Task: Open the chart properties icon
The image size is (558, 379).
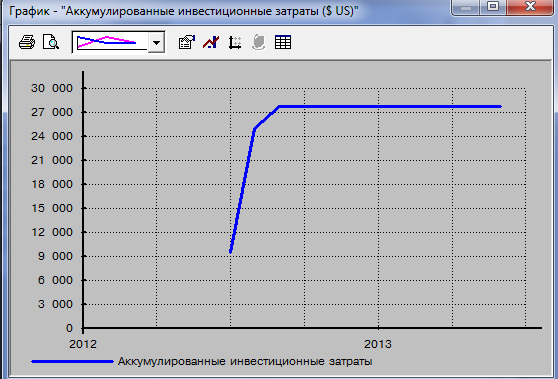Action: coord(186,42)
